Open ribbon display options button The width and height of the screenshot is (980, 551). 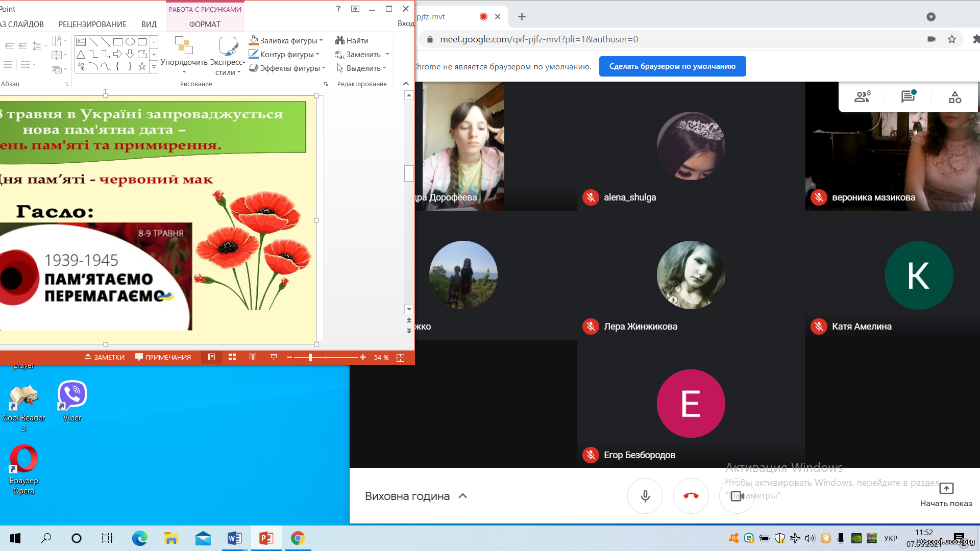(355, 9)
